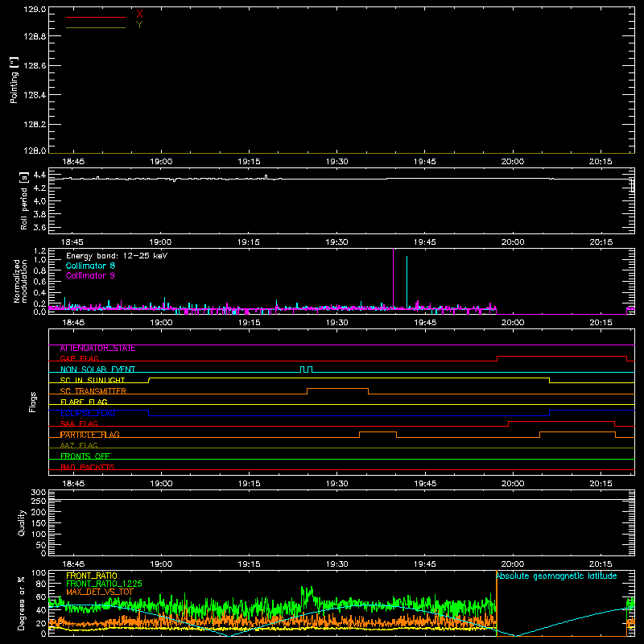Click the olive Y legend label
Viewport: 644px width, 644px height.
tap(139, 25)
